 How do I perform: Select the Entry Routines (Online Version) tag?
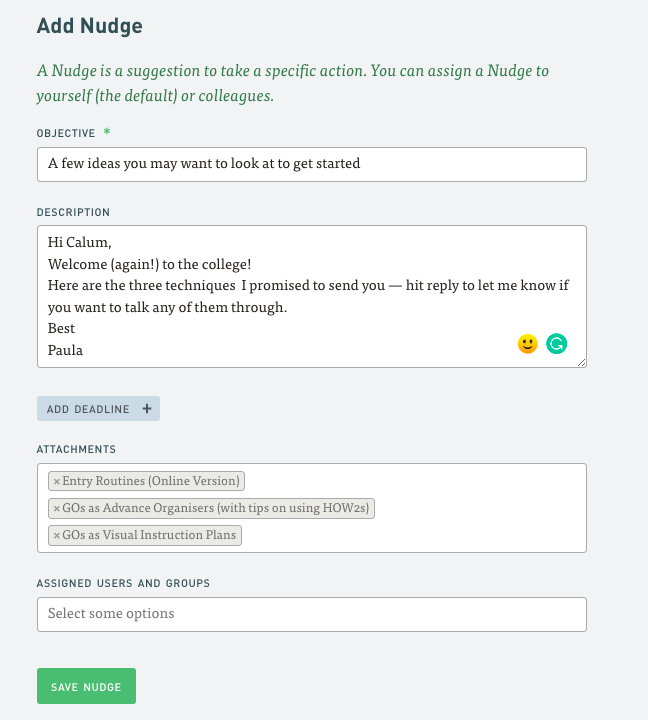coord(151,481)
